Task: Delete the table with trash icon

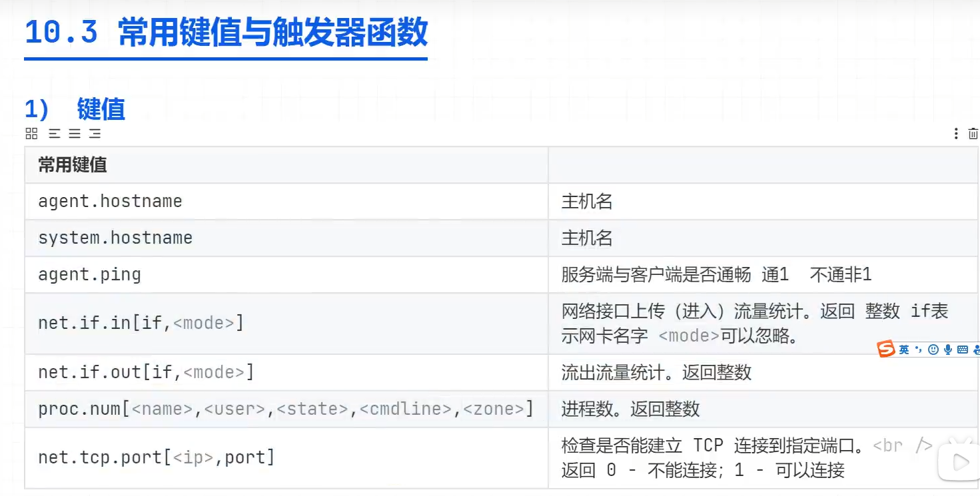Action: click(973, 134)
